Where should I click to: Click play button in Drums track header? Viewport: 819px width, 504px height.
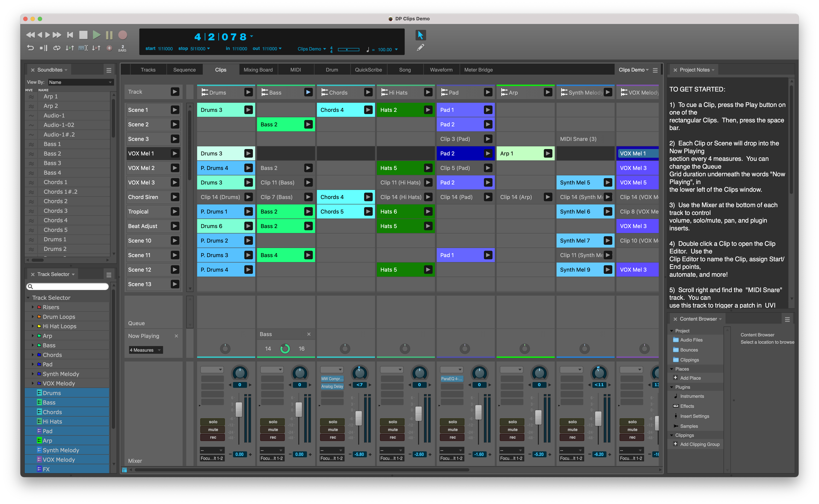pos(248,92)
